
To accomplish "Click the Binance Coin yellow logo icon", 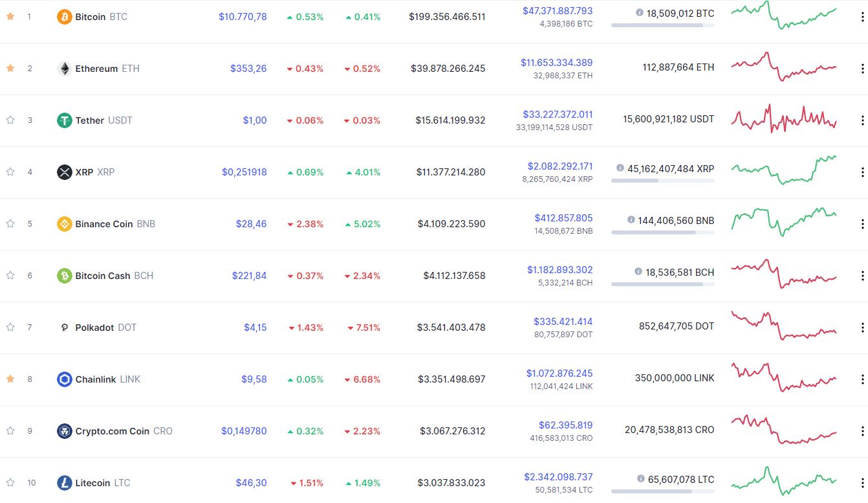I will [64, 224].
